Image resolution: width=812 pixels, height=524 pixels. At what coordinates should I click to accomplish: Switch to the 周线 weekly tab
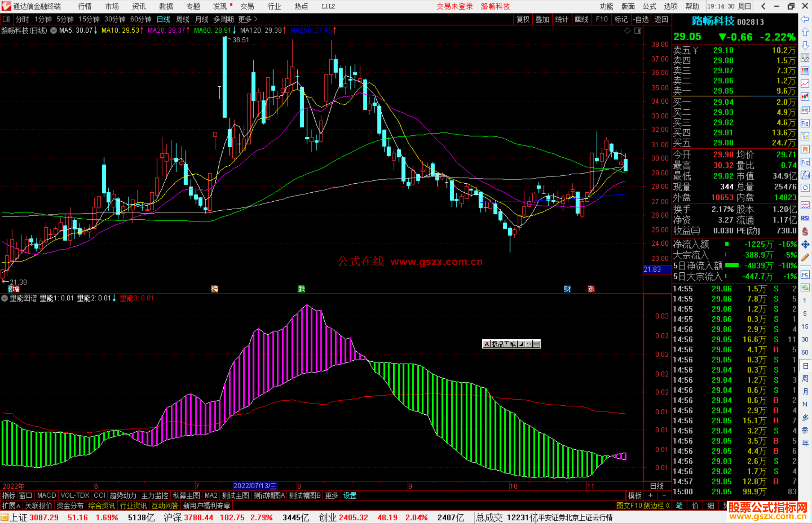182,19
